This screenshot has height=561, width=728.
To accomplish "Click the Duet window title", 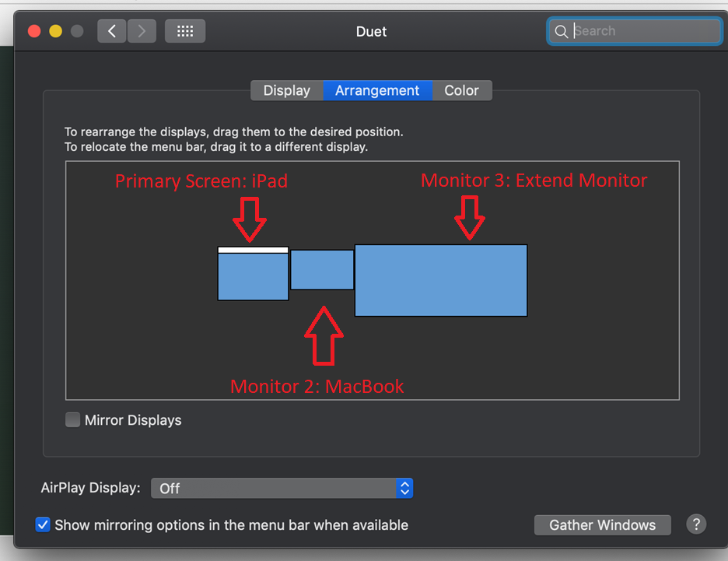I will (x=371, y=32).
